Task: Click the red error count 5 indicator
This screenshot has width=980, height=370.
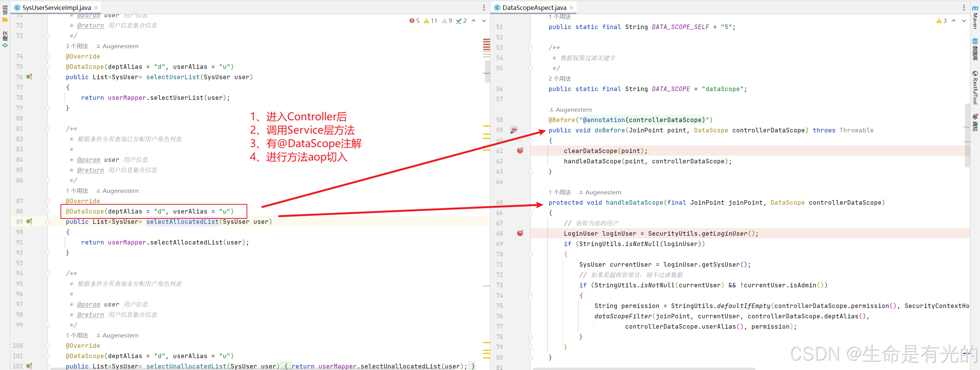Action: (415, 21)
